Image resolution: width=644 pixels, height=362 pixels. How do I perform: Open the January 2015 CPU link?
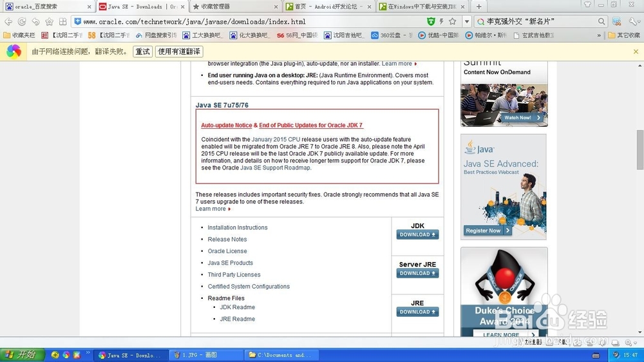(276, 139)
